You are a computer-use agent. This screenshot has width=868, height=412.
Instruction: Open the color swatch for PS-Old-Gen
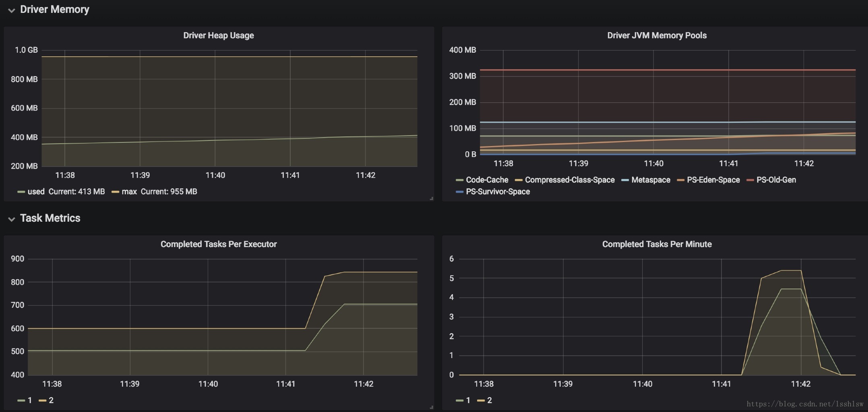750,180
